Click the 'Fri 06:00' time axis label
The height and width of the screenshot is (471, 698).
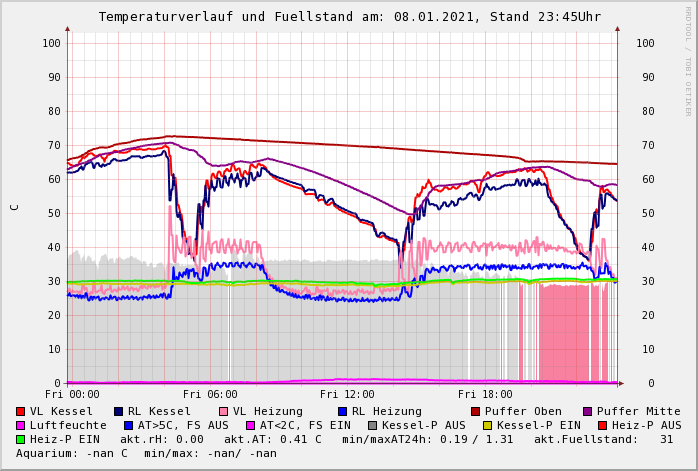[210, 394]
